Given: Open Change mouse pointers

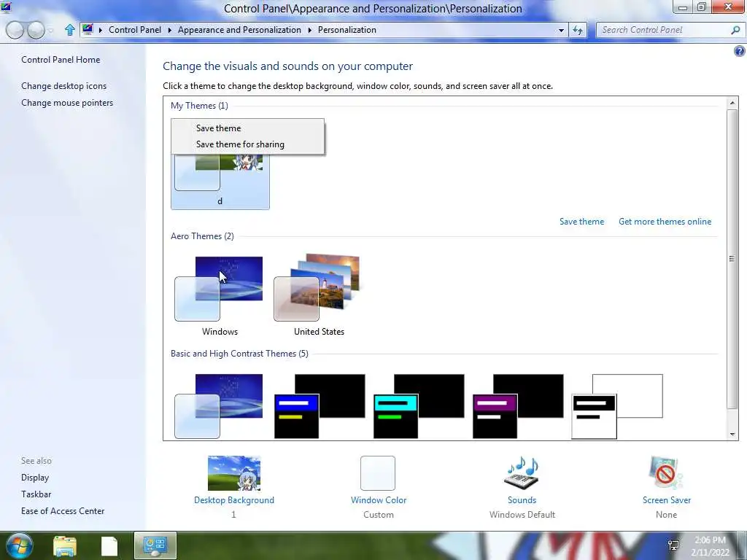Looking at the screenshot, I should pyautogui.click(x=67, y=103).
